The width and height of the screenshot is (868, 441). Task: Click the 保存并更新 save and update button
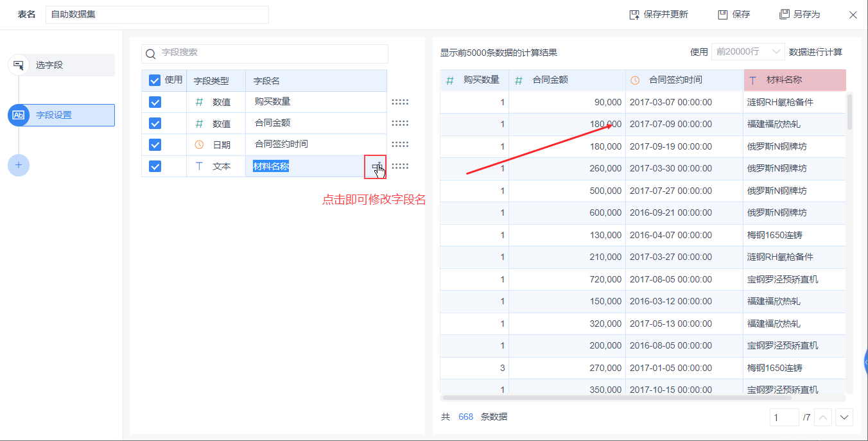point(659,14)
